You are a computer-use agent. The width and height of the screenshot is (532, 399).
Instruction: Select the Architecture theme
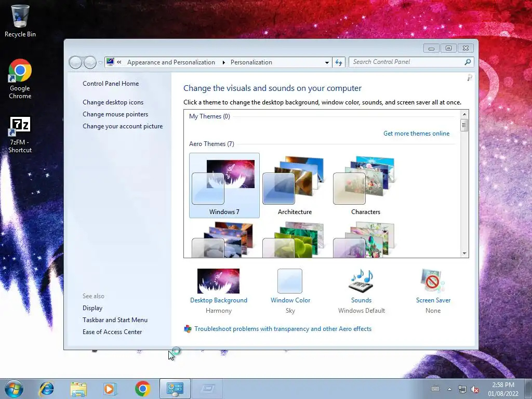pyautogui.click(x=295, y=185)
